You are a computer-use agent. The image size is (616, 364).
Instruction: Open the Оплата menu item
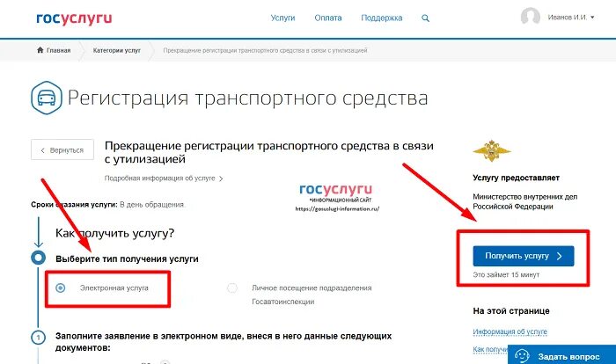click(x=328, y=18)
